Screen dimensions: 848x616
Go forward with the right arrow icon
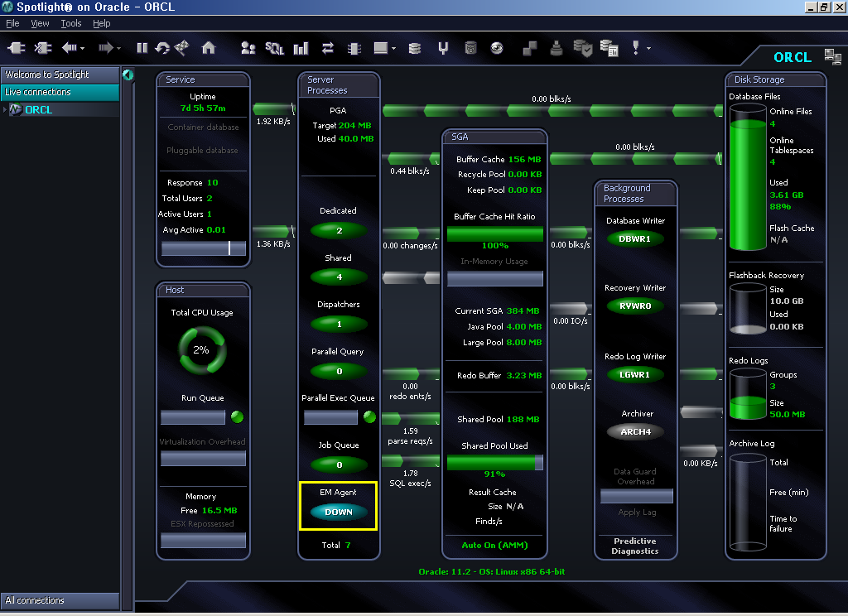click(x=105, y=48)
